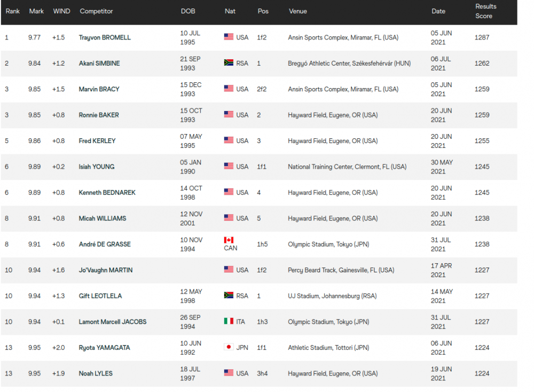Open Noah LYLES's athlete profile
The image size is (534, 392).
click(96, 374)
